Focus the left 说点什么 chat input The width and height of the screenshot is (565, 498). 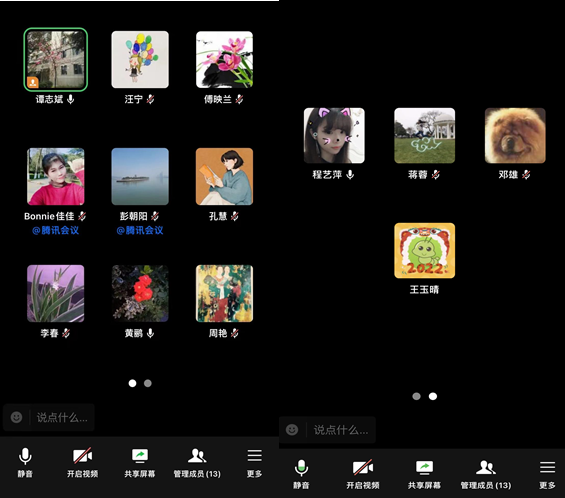[62, 417]
